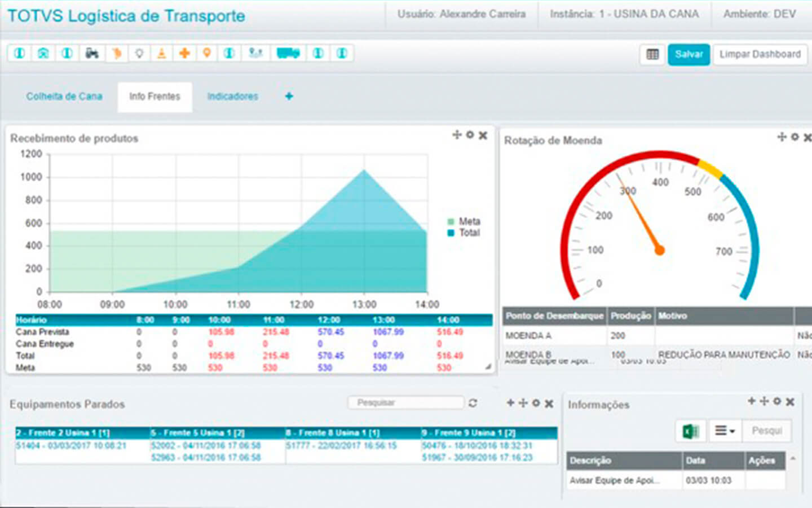Image resolution: width=812 pixels, height=508 pixels.
Task: Open the grid layout button beside Salvar
Action: pyautogui.click(x=652, y=55)
